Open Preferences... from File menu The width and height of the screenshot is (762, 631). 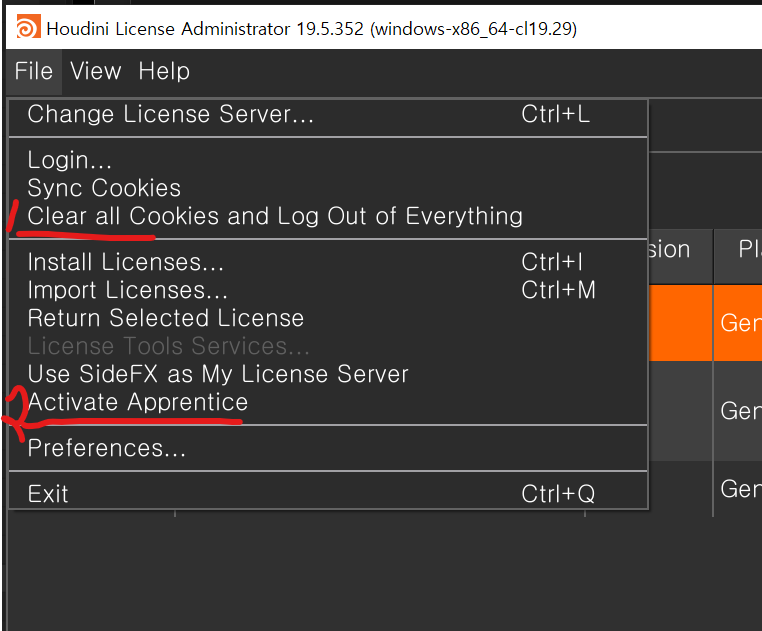[328, 448]
